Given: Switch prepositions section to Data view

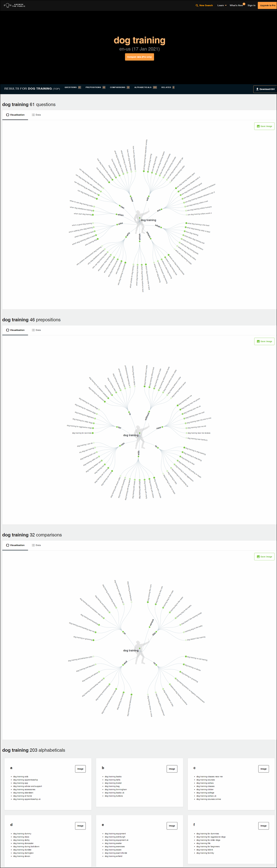Looking at the screenshot, I should pyautogui.click(x=36, y=330).
